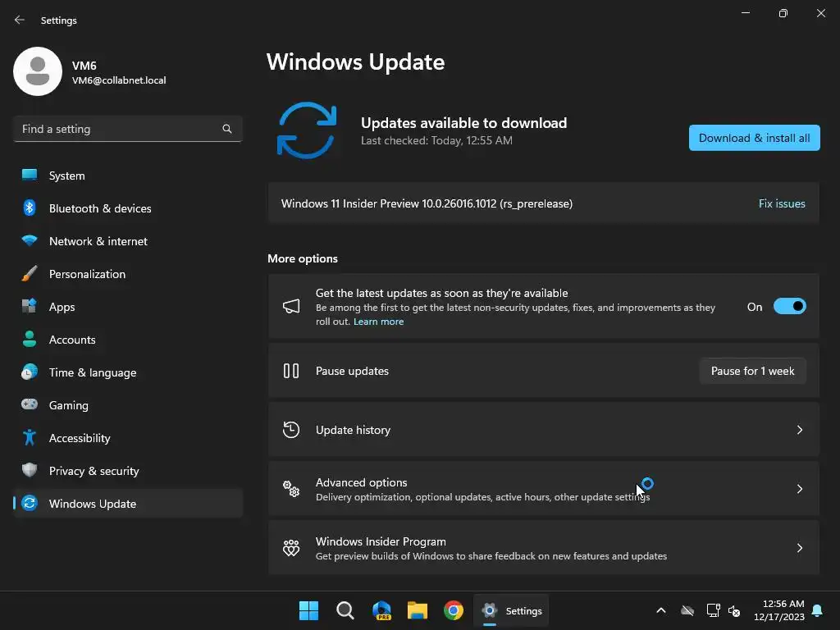The image size is (840, 630).
Task: Open the Windows Start button
Action: tap(308, 610)
